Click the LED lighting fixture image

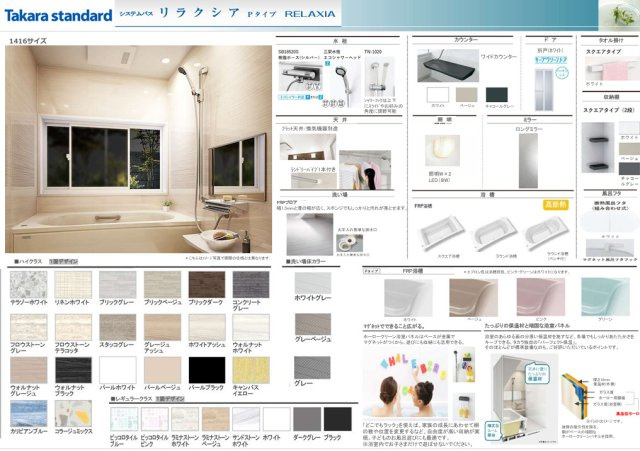click(x=442, y=151)
